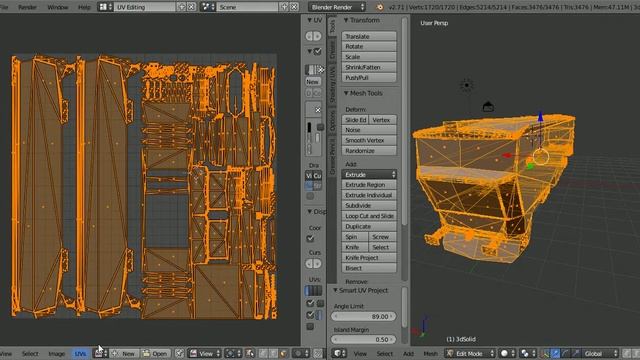This screenshot has width=640, height=360.
Task: Click the scene browse icon
Action: [208, 7]
